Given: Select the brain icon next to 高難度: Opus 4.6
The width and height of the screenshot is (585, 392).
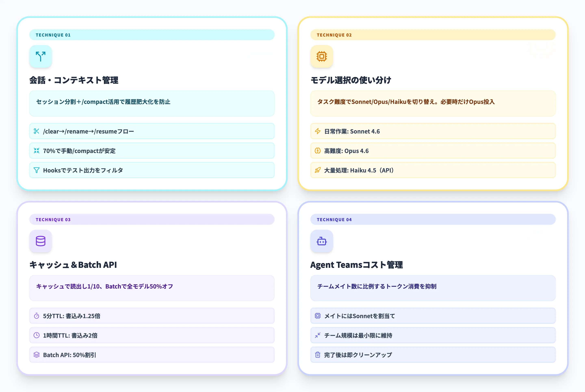Looking at the screenshot, I should (317, 151).
